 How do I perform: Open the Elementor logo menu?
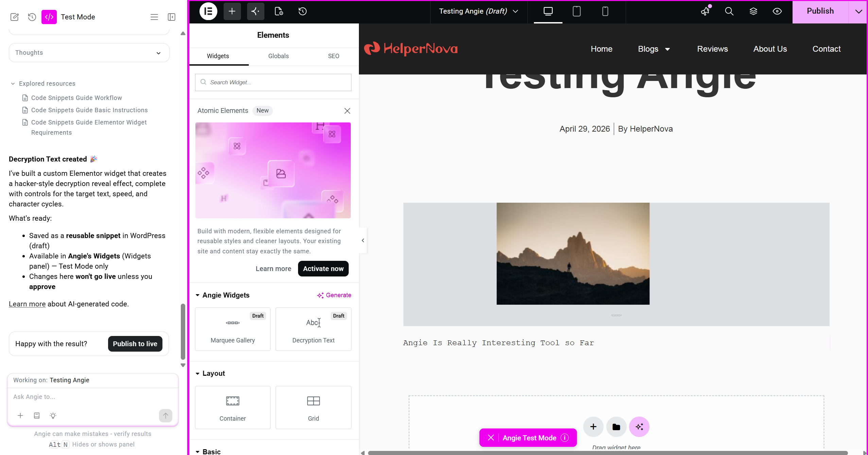(208, 11)
